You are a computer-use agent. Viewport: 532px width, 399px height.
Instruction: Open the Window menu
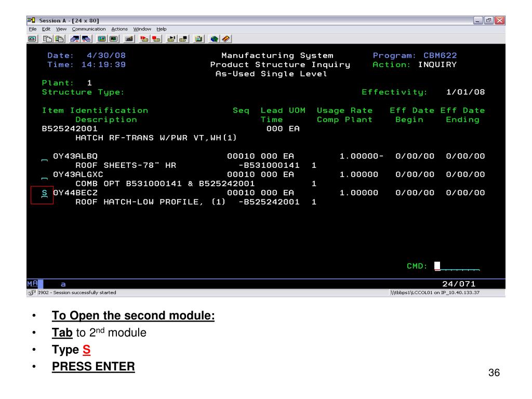142,29
